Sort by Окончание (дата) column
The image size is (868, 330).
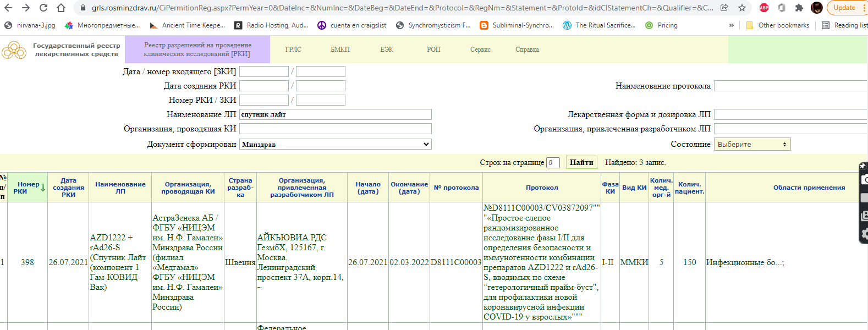(409, 188)
